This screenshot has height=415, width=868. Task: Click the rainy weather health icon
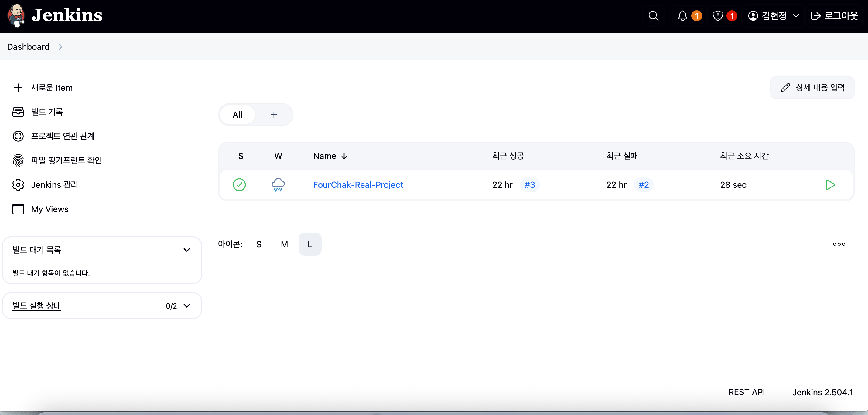pyautogui.click(x=278, y=185)
